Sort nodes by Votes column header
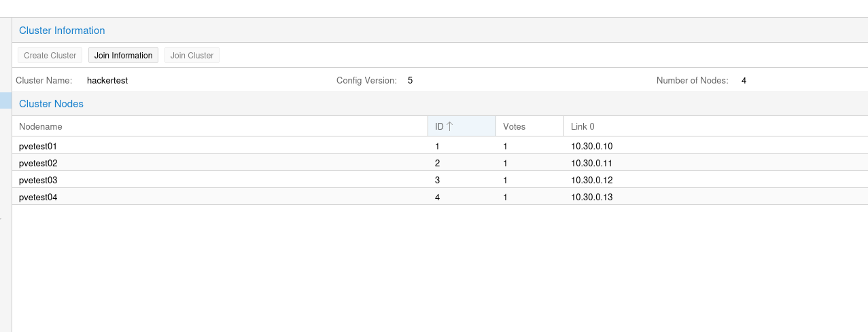Screen dimensions: 868x332 click(x=514, y=126)
